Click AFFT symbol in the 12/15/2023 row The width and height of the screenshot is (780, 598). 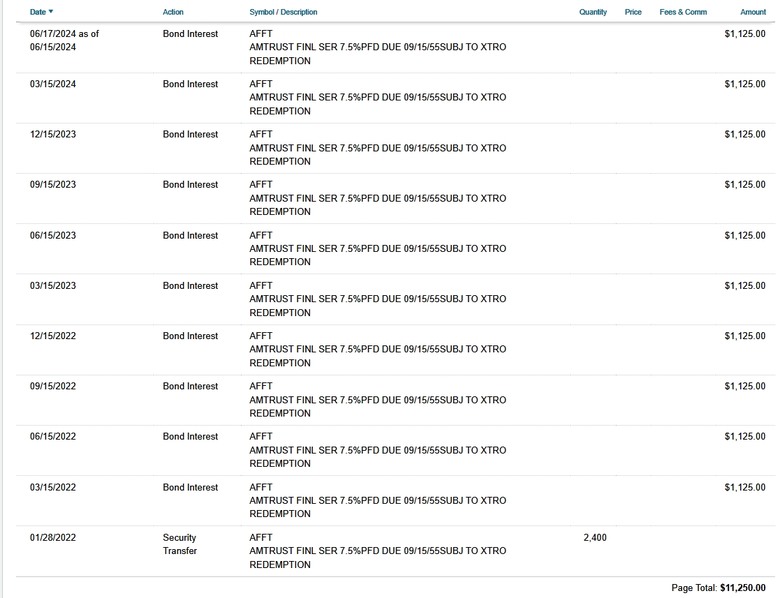(x=261, y=134)
